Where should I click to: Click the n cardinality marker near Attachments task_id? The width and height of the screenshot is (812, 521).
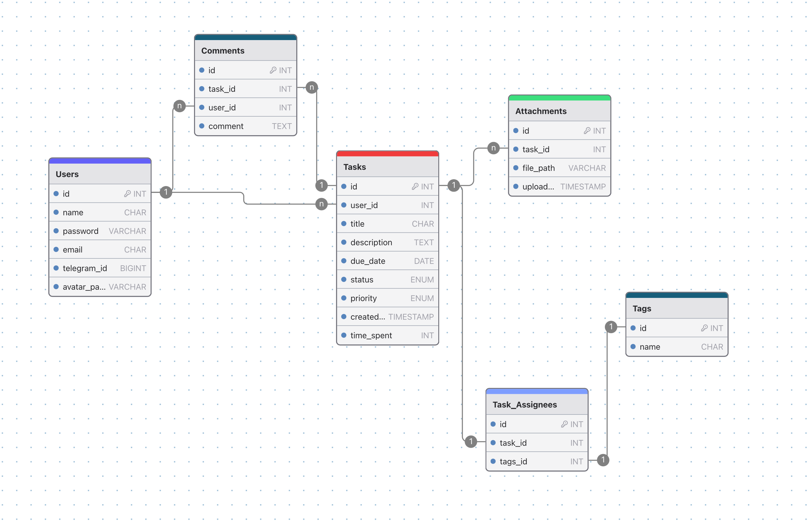[x=493, y=148]
